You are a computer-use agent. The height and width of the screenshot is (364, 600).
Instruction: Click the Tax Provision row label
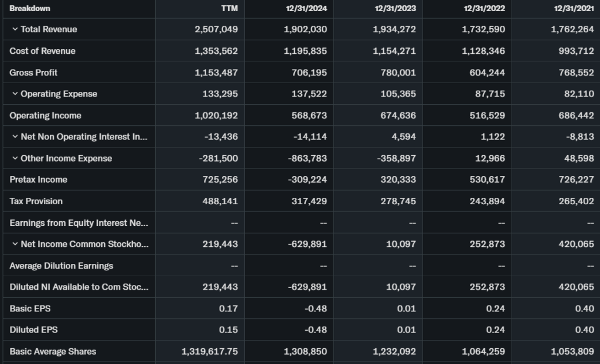(36, 201)
